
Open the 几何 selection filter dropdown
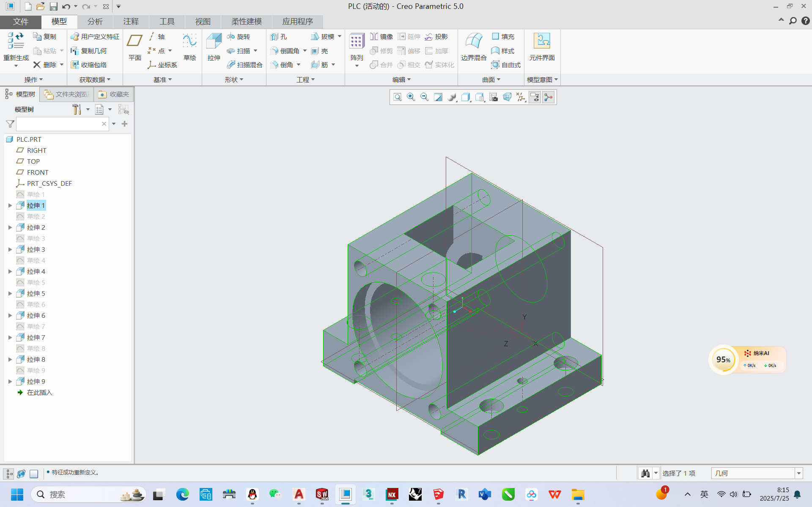[x=798, y=473]
